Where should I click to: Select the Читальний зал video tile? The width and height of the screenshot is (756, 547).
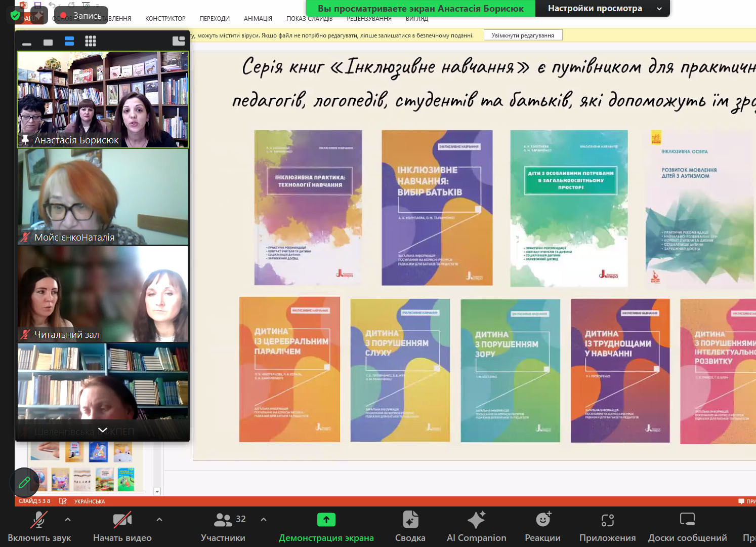pyautogui.click(x=103, y=294)
